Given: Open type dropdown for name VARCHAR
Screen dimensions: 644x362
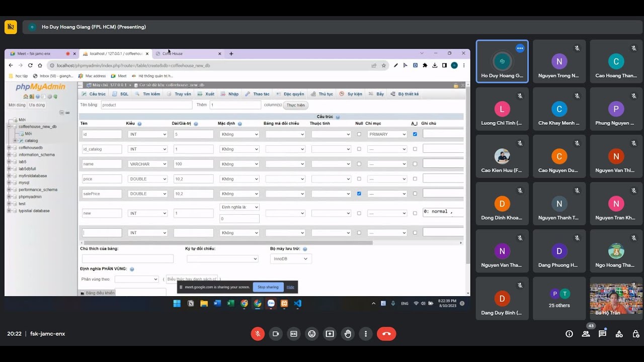Looking at the screenshot, I should click(x=147, y=164).
